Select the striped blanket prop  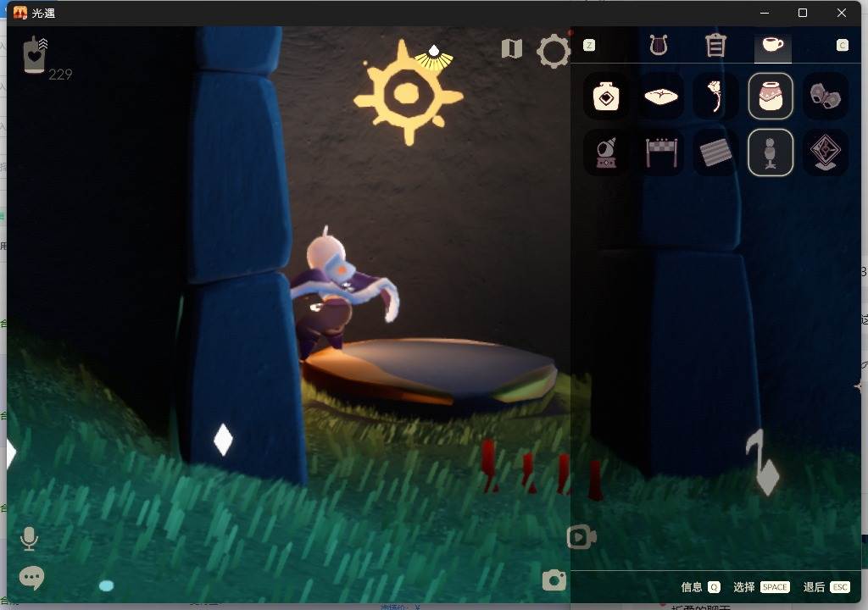tap(715, 152)
